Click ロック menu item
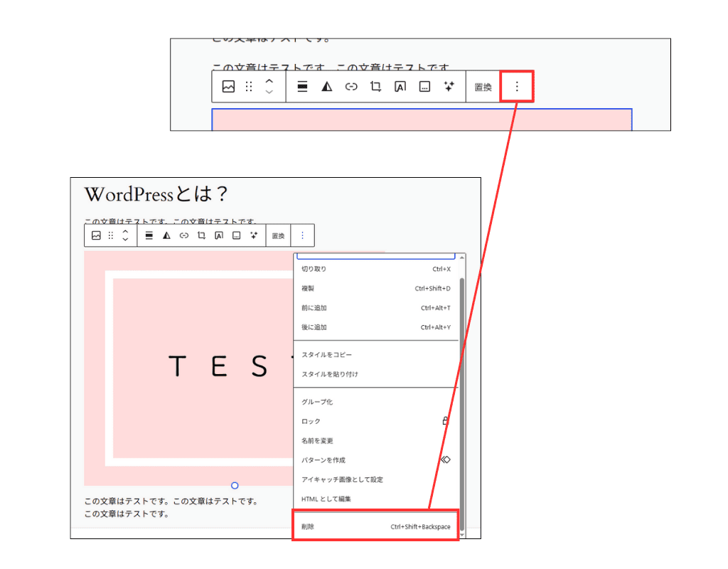 tap(376, 421)
